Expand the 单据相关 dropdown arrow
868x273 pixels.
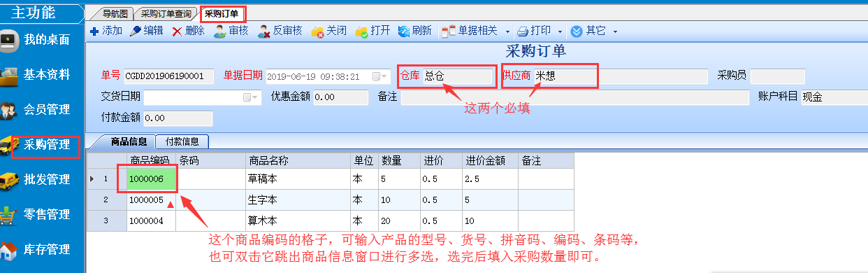coord(507,31)
